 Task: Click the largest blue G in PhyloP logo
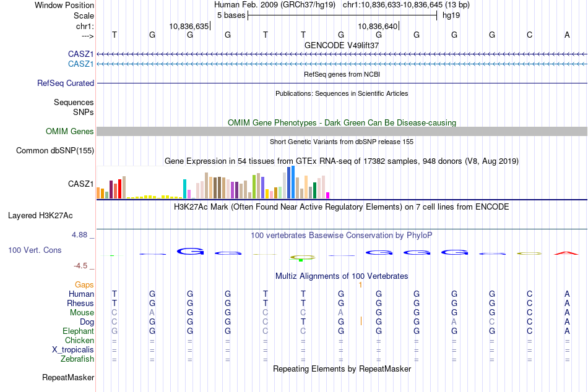point(191,252)
